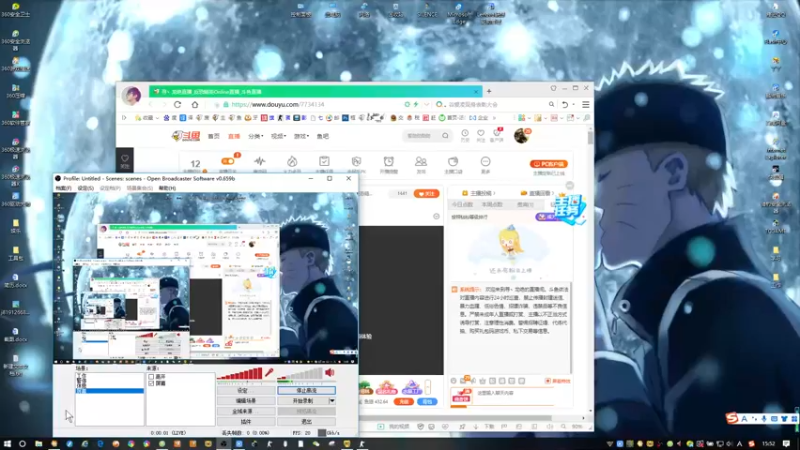Image resolution: width=800 pixels, height=450 pixels.
Task: Click the orange 关注 follow button above the player
Action: [426, 194]
